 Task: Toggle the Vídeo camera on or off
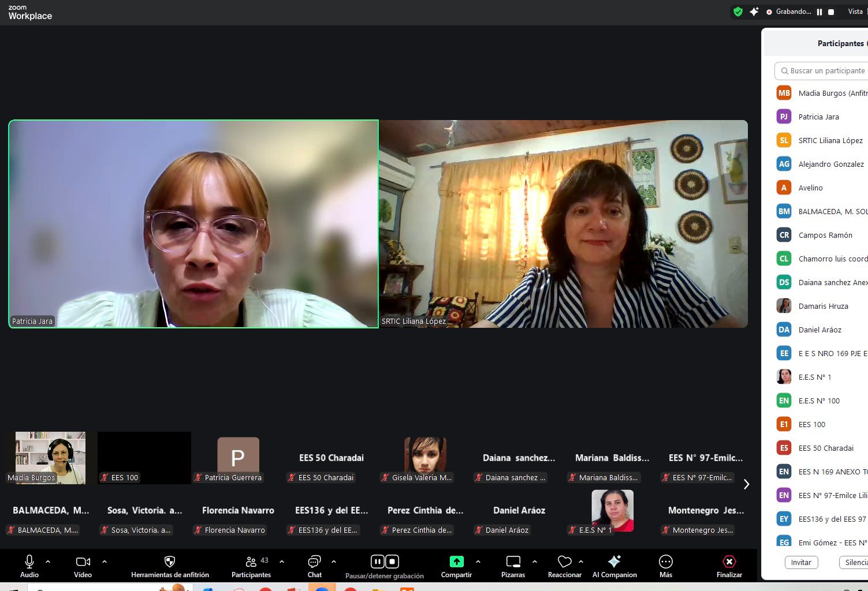(x=83, y=562)
